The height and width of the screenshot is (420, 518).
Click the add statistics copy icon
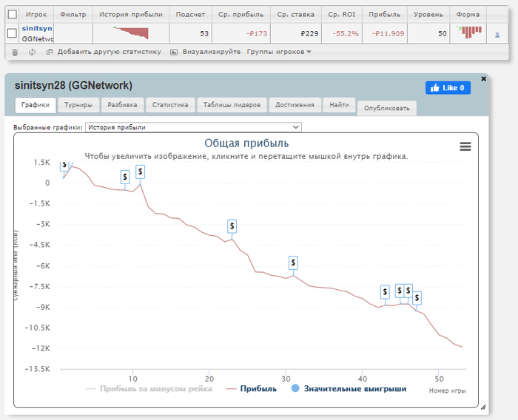[x=50, y=52]
